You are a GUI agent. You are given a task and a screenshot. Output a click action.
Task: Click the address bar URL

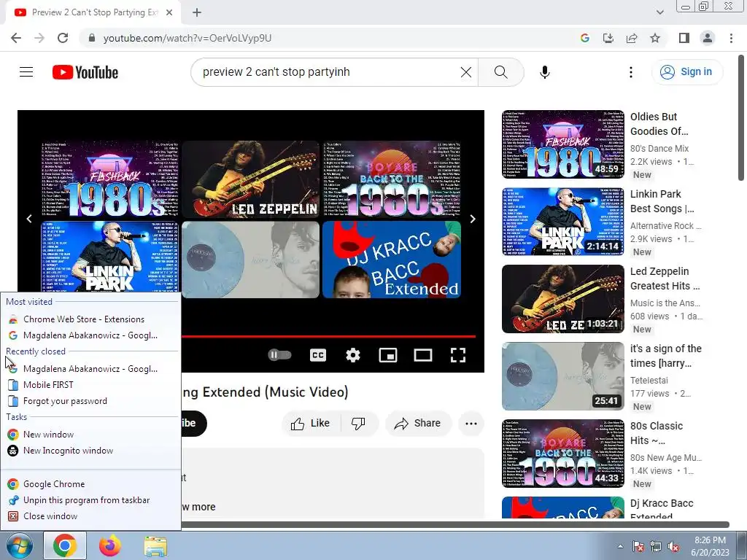tap(187, 38)
